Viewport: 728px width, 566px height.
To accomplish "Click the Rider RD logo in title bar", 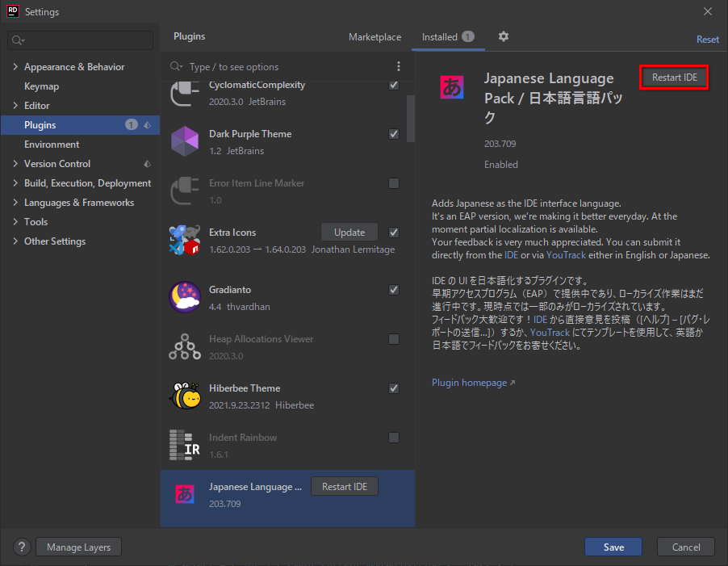I will pos(13,11).
